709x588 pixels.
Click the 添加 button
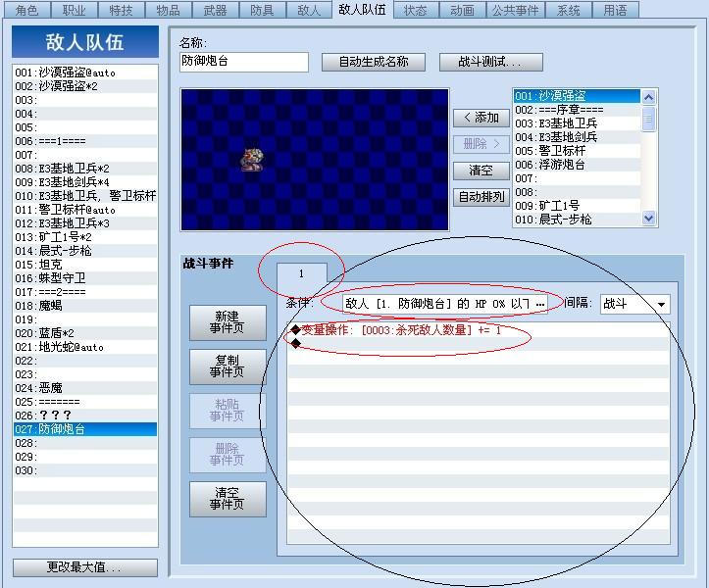tap(481, 118)
